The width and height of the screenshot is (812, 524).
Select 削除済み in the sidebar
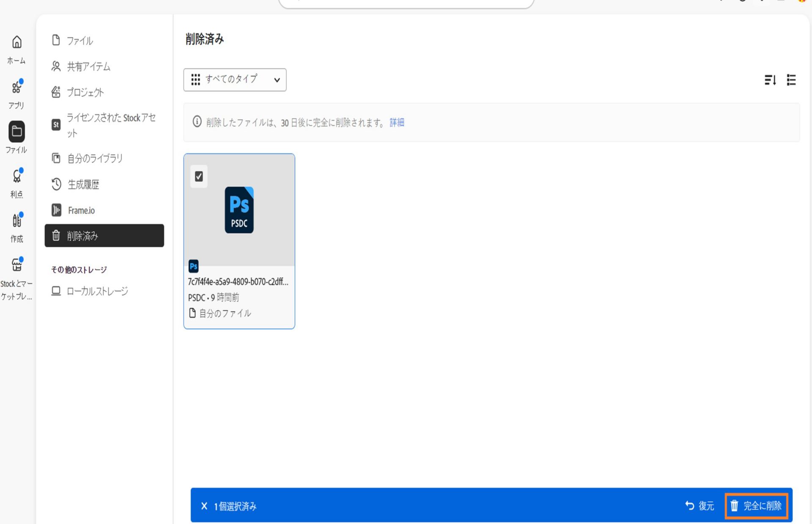point(104,235)
